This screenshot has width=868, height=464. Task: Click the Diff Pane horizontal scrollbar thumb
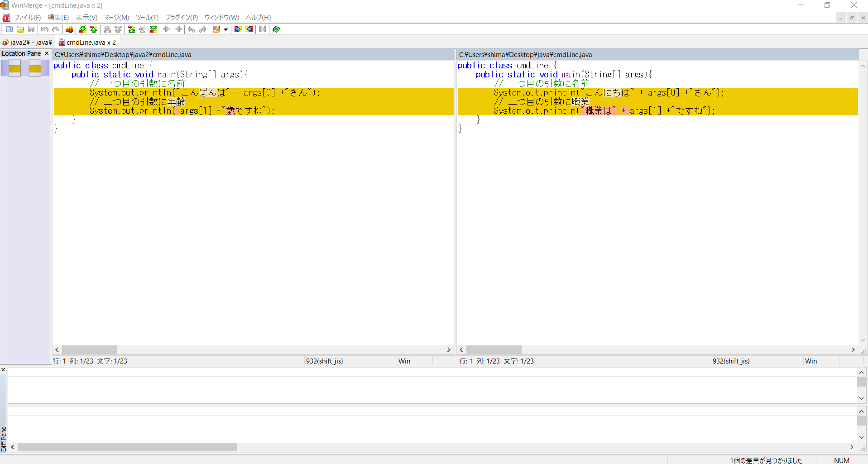coord(127,447)
